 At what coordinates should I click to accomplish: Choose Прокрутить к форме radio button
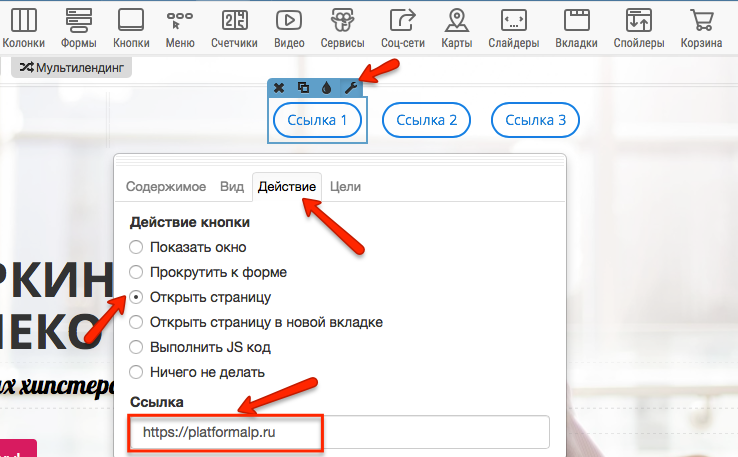click(136, 272)
